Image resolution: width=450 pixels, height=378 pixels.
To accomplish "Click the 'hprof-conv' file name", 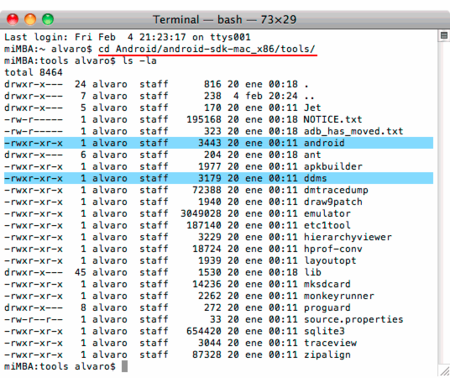I will click(x=333, y=249).
